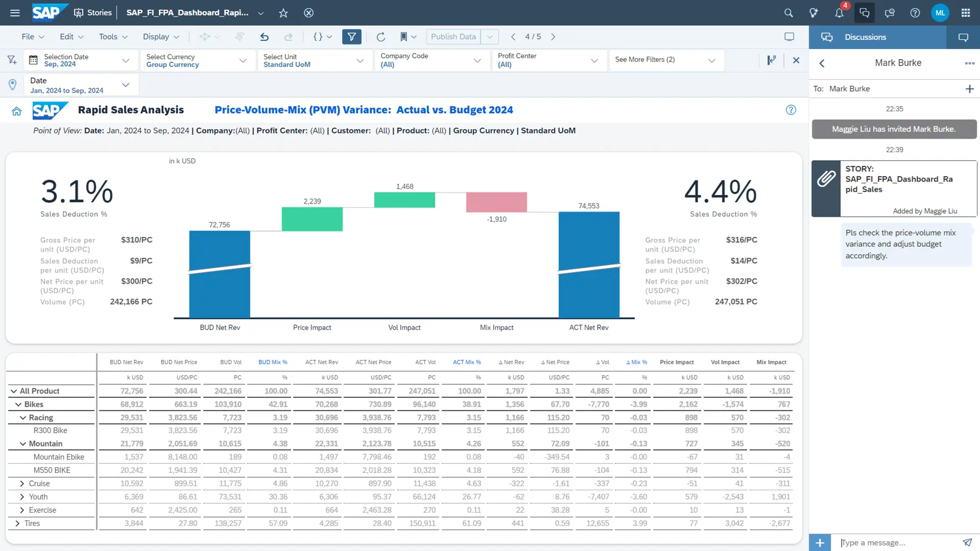Expand See More Filters (2)

click(666, 60)
